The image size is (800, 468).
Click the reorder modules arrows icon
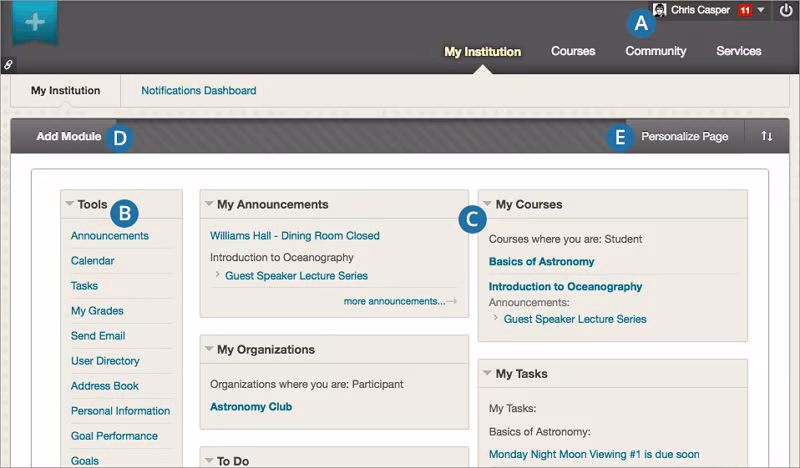(767, 136)
